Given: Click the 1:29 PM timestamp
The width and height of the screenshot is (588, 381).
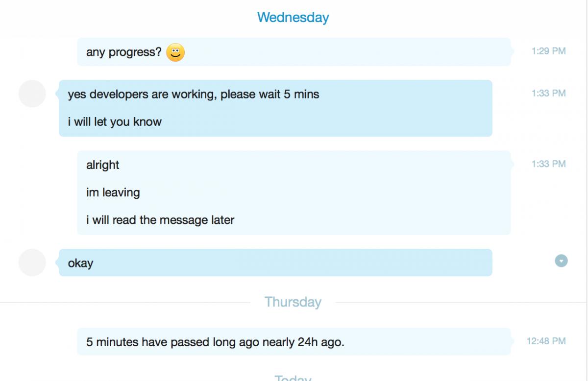Looking at the screenshot, I should (549, 51).
